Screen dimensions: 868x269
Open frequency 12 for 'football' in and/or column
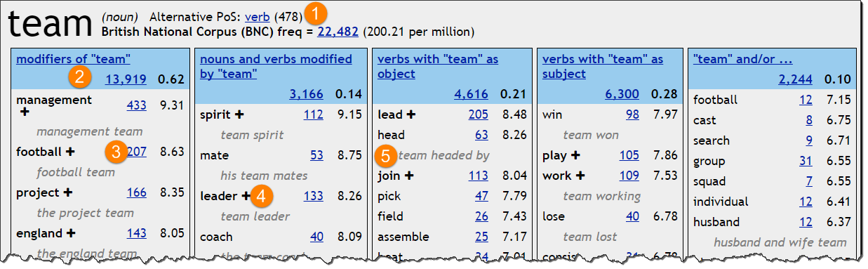pyautogui.click(x=806, y=100)
